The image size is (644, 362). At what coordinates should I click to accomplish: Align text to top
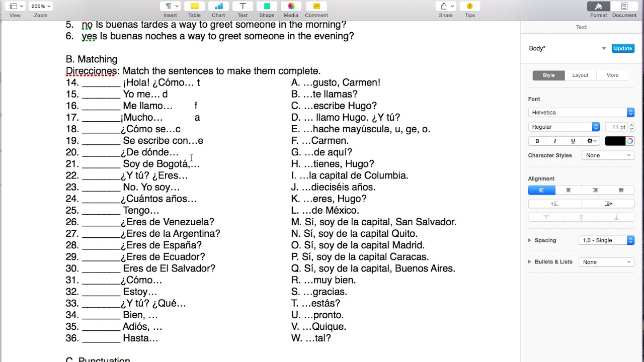tap(546, 217)
